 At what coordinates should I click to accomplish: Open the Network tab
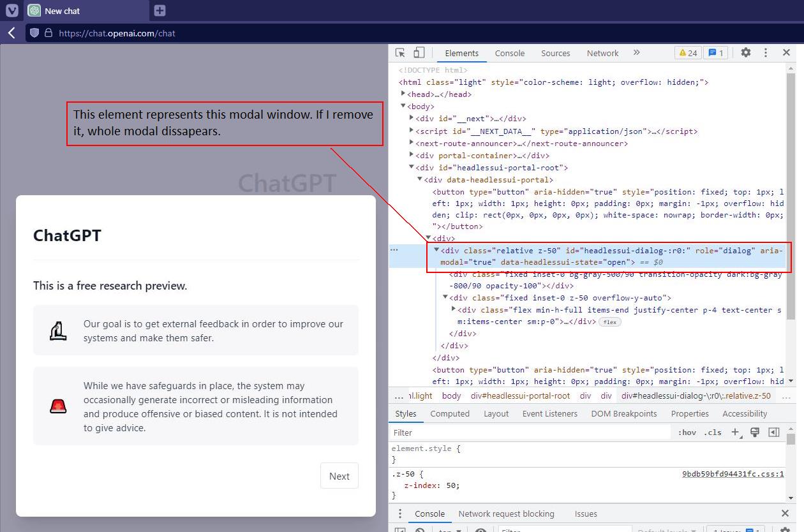(x=602, y=53)
